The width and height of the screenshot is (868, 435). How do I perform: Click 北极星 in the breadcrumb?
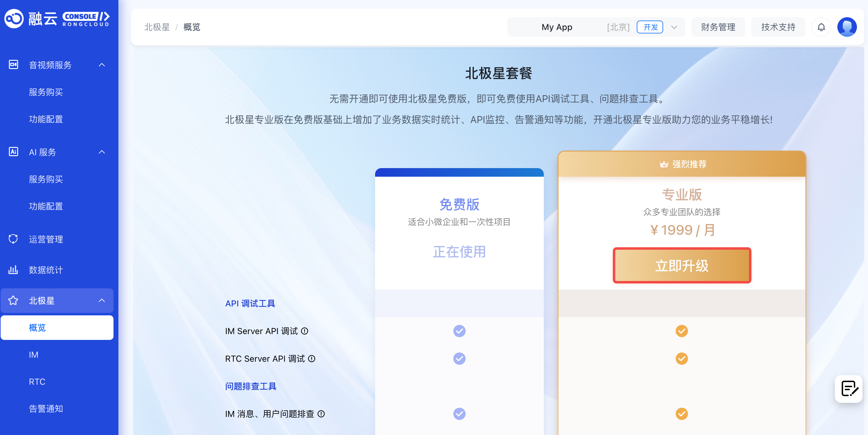[157, 27]
